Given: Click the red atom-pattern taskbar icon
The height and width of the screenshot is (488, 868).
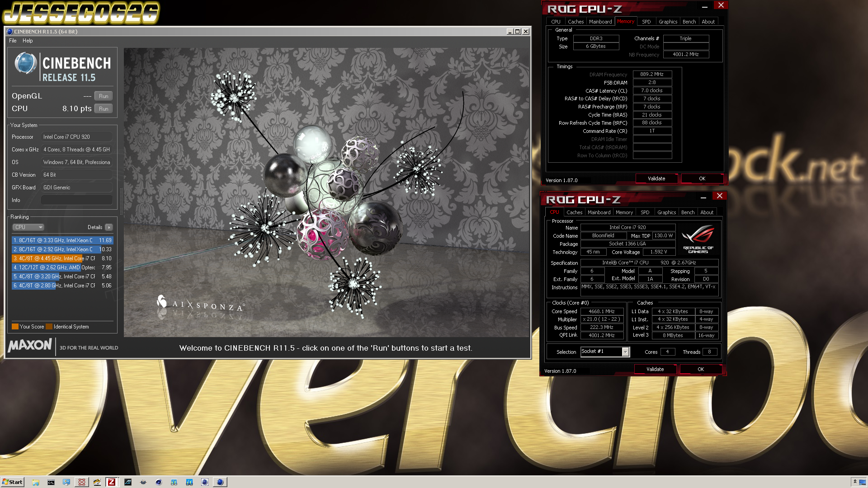Looking at the screenshot, I should click(x=82, y=482).
